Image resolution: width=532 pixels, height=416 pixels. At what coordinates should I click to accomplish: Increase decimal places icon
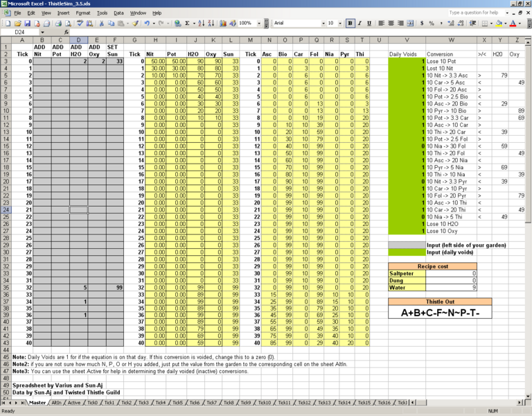tap(451, 23)
